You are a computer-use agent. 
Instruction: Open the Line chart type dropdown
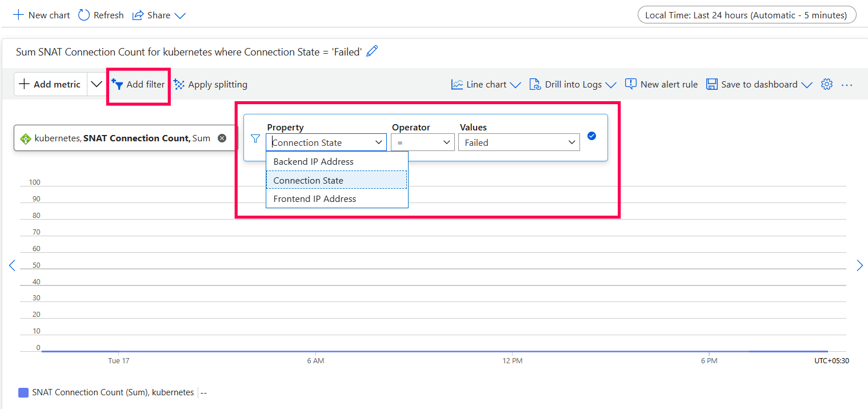[x=486, y=85]
